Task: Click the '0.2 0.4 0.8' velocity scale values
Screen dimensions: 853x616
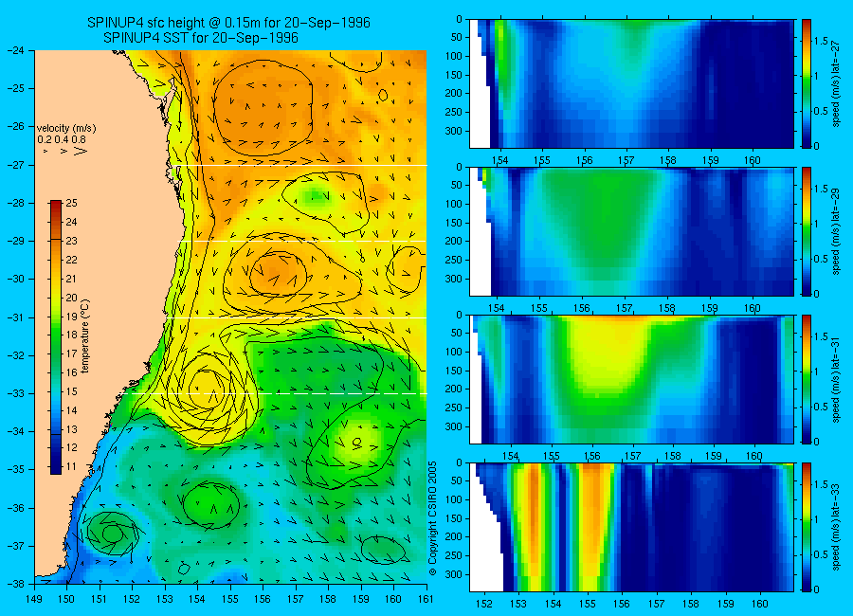Action: 62,139
